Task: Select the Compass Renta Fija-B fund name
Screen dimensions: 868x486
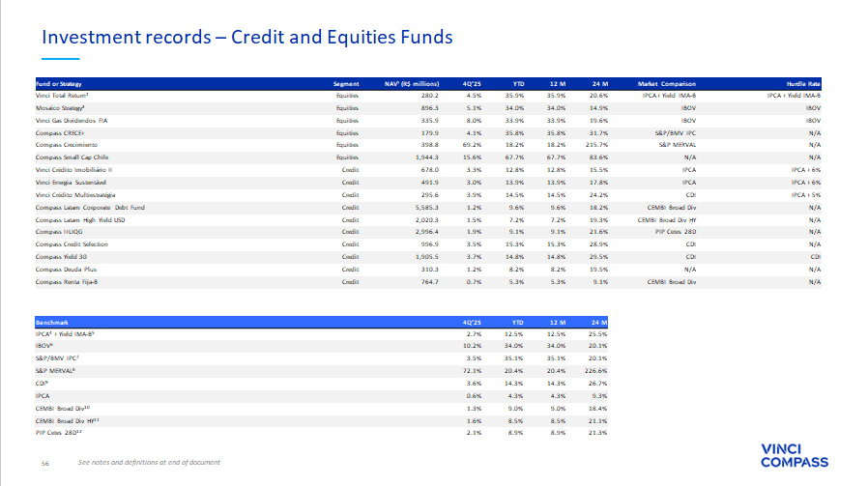Action: (67, 282)
